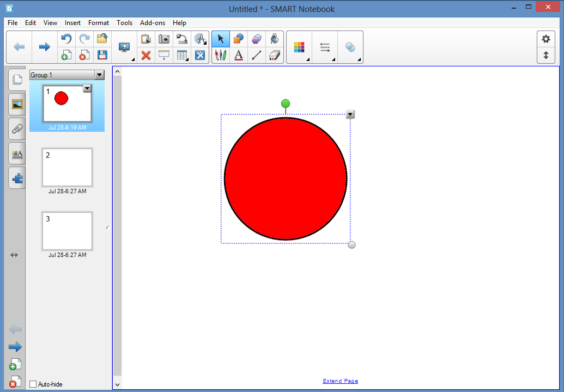Delete selected object with the red X
The width and height of the screenshot is (564, 392).
[145, 55]
